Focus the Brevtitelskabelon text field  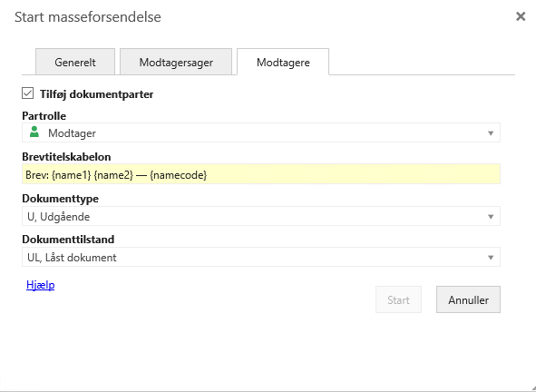click(261, 174)
